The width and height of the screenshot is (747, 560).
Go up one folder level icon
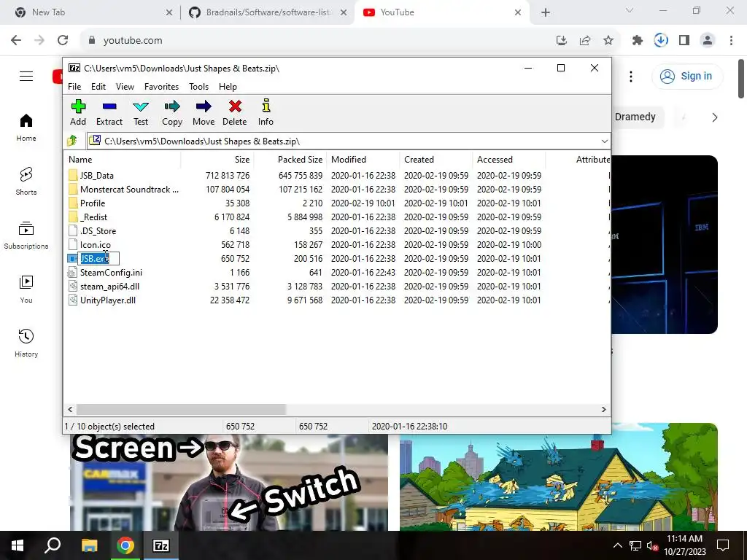(x=72, y=141)
